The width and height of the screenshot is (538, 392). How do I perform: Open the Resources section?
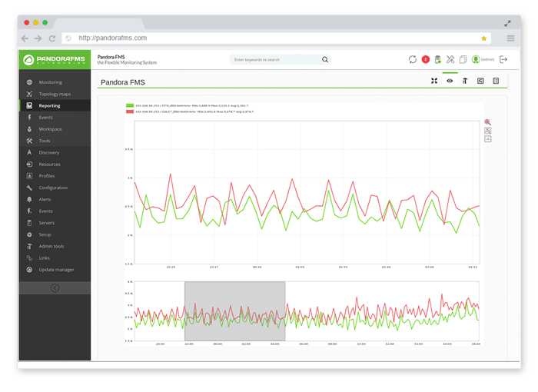click(55, 164)
